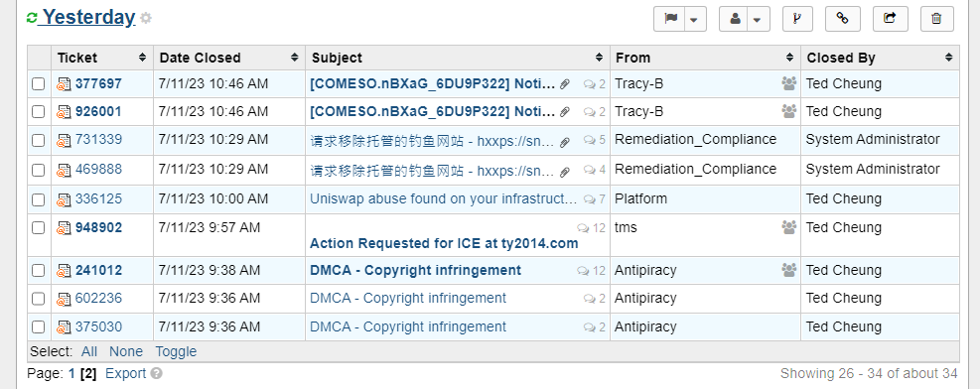The width and height of the screenshot is (980, 389).
Task: Open ticket number 948902
Action: 98,228
